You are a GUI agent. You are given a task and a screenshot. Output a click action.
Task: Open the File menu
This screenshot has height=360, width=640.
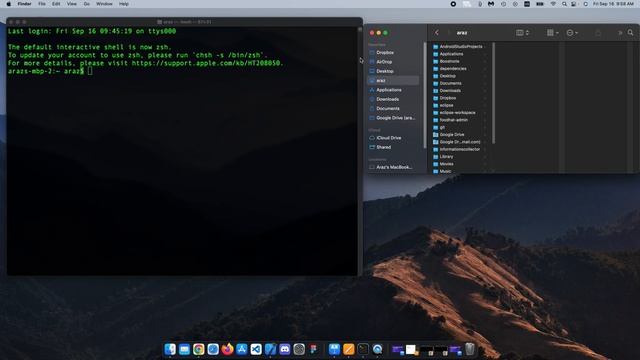pyautogui.click(x=42, y=4)
